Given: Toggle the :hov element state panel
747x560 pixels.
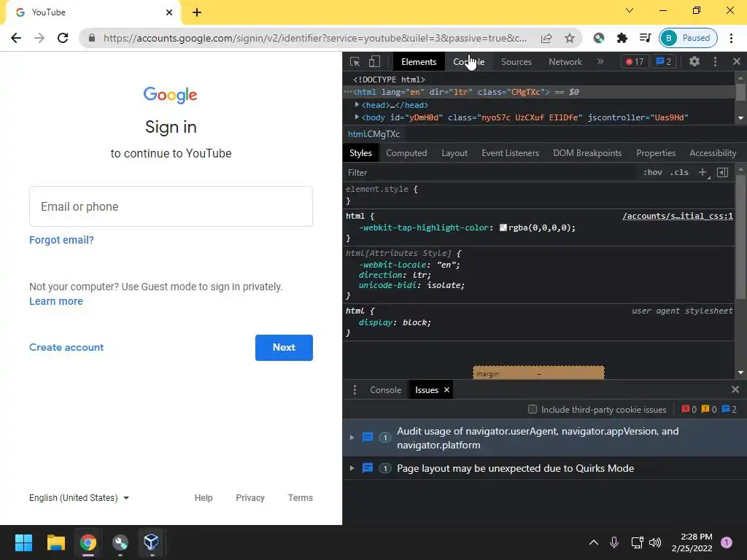Looking at the screenshot, I should tap(652, 172).
